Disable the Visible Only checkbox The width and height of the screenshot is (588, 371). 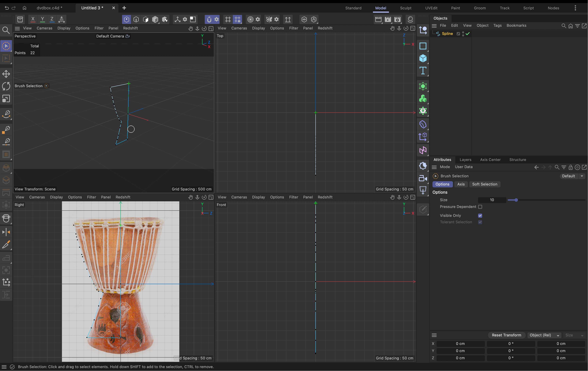[480, 215]
